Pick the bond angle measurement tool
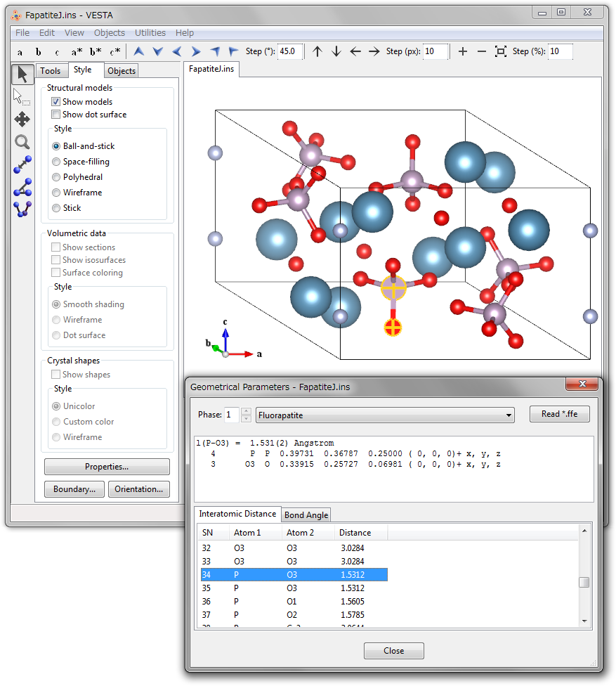The image size is (616, 686). (x=22, y=186)
